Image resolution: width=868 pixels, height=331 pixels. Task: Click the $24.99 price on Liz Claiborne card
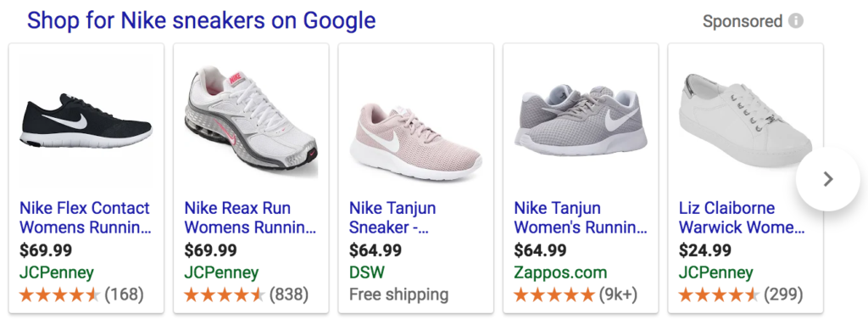(704, 250)
